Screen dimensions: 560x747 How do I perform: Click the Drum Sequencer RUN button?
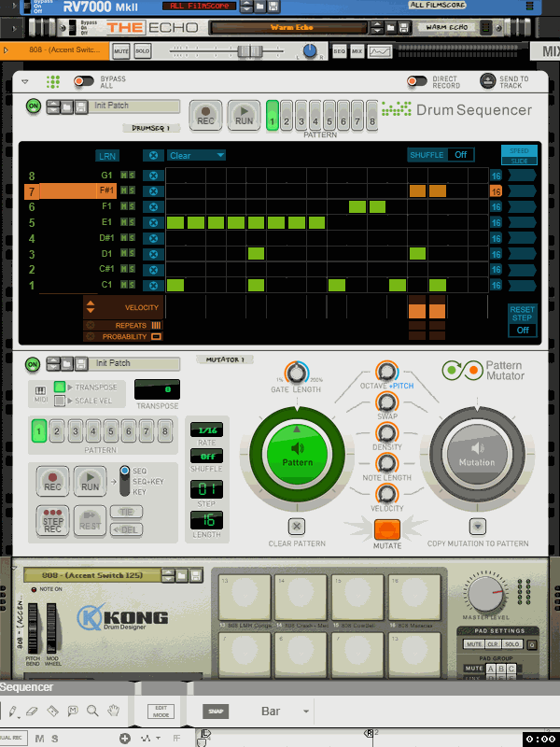pos(244,116)
